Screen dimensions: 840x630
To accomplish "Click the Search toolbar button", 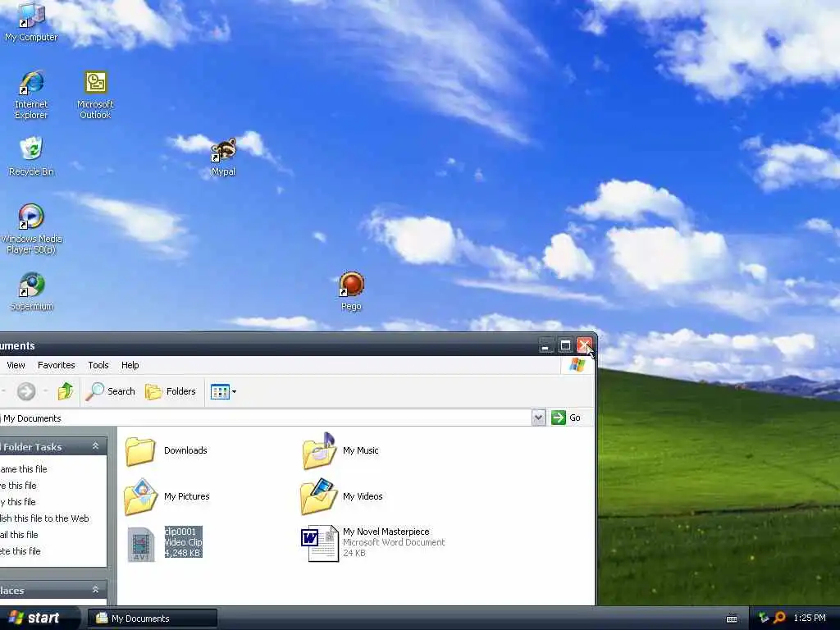I will coord(111,391).
